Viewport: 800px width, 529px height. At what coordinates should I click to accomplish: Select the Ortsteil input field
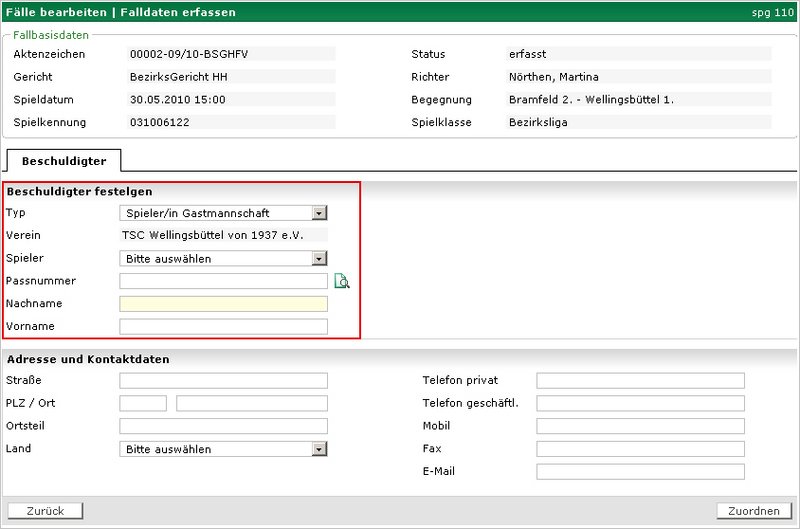click(223, 427)
